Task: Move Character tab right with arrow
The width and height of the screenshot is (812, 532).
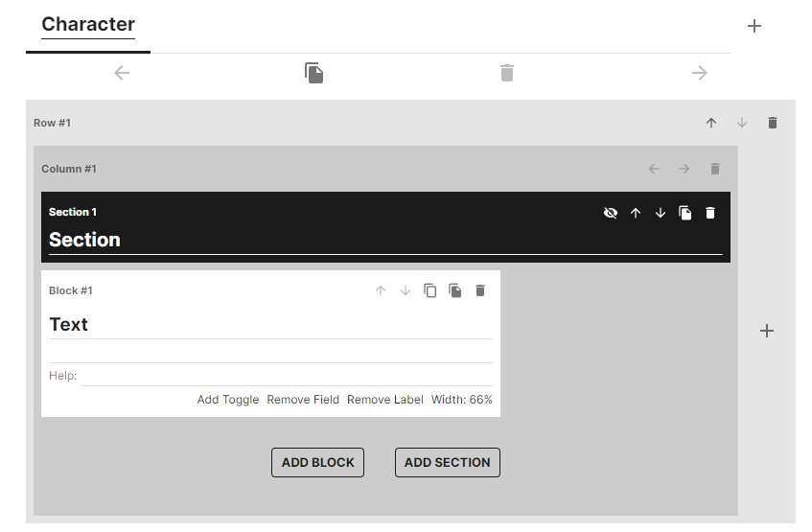Action: (700, 73)
